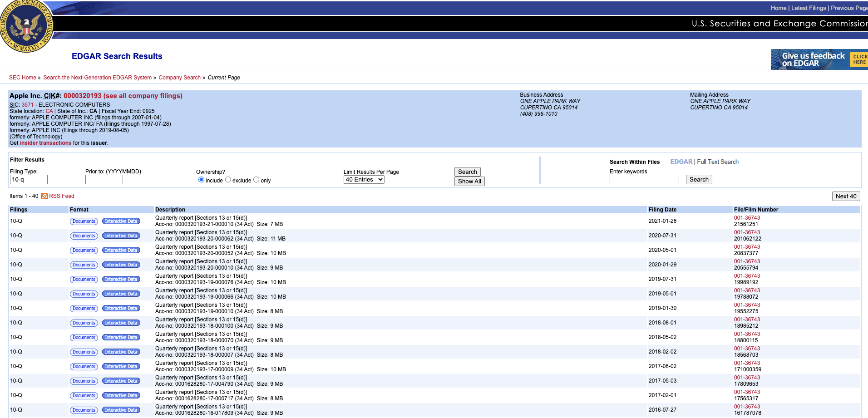Open Documents for the 2020-05-01 filing
The width and height of the screenshot is (868, 418).
[x=84, y=251]
